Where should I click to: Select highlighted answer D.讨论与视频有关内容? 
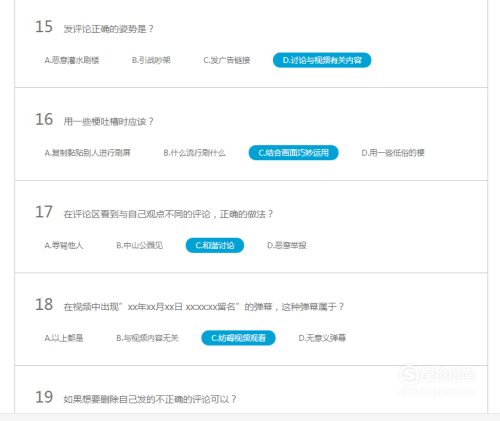point(322,60)
